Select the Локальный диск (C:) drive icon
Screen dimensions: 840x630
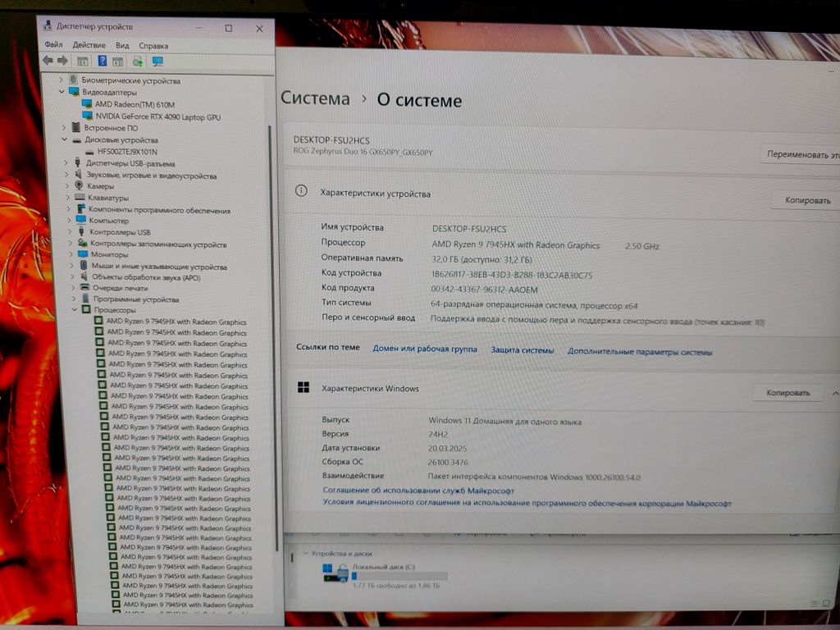coord(336,573)
